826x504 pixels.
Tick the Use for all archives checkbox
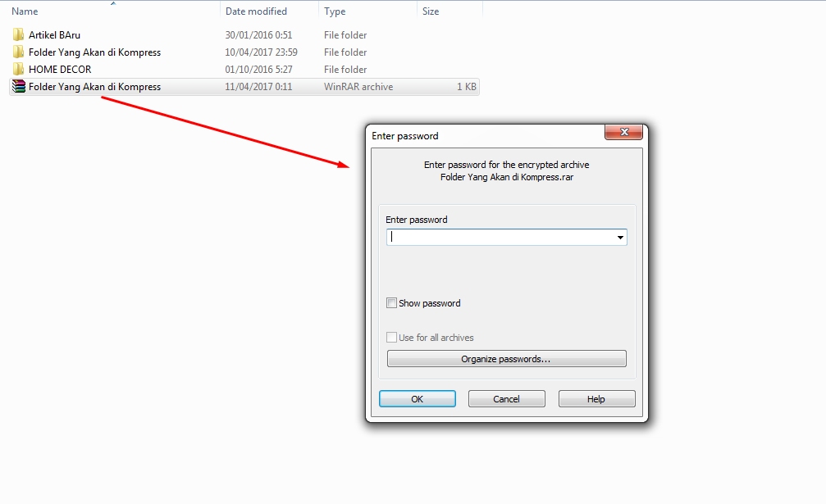coord(391,337)
